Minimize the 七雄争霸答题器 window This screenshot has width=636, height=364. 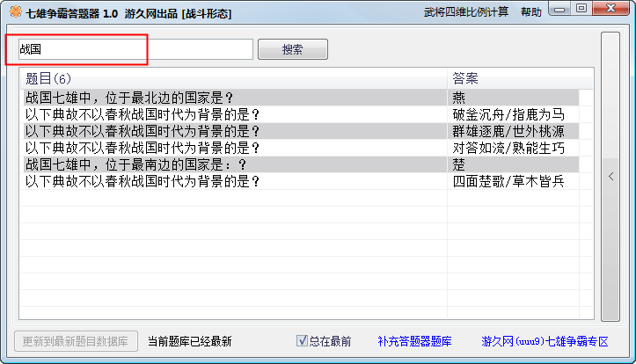click(x=559, y=9)
